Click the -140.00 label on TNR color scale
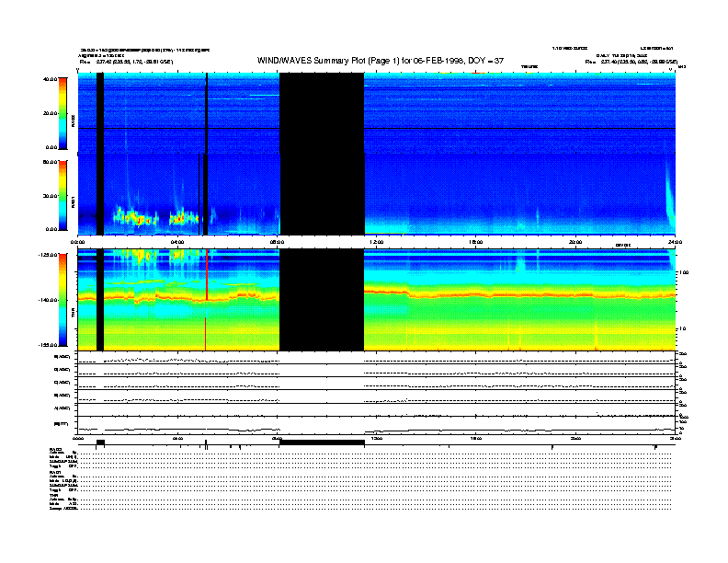 (x=48, y=300)
